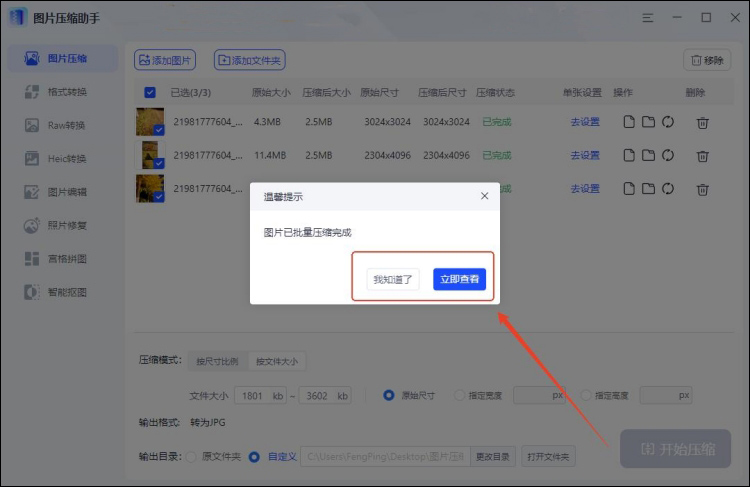Click 去设置 for the 4.3MB image

click(585, 122)
